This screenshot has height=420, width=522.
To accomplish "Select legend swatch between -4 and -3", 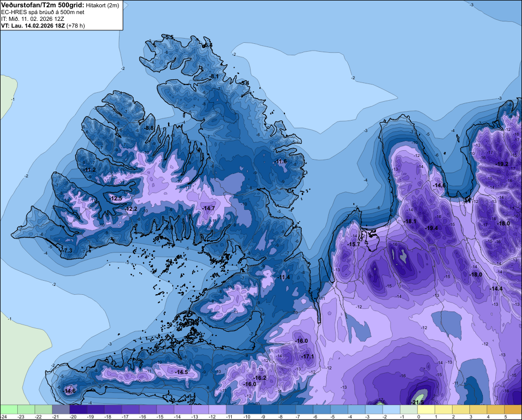I will pos(357,409).
